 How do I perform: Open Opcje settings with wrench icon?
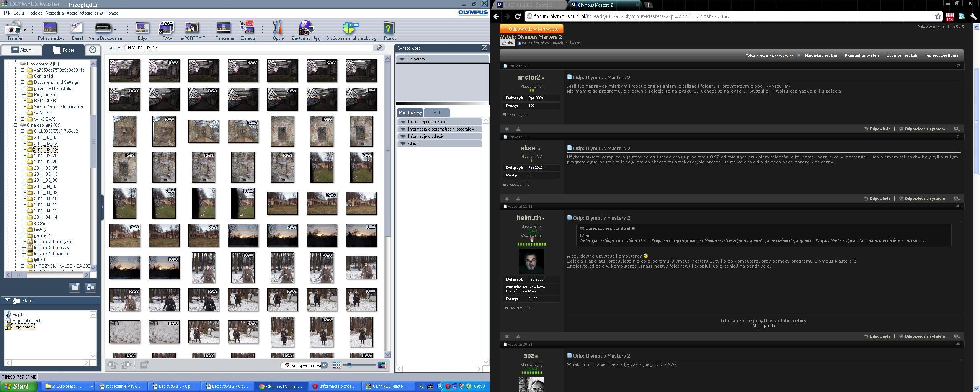point(278,30)
